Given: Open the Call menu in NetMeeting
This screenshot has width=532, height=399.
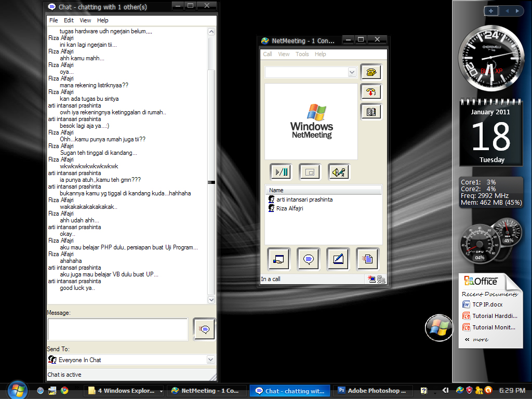Looking at the screenshot, I should pos(268,54).
